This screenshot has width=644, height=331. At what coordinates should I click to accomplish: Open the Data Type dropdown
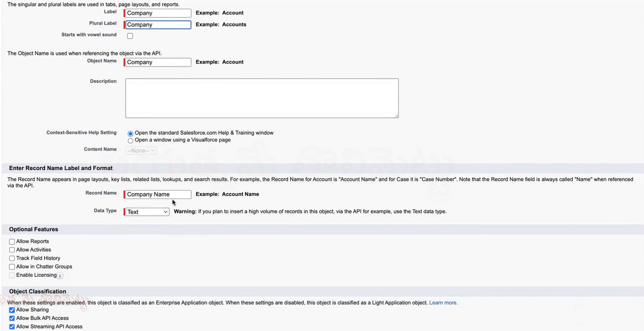147,212
